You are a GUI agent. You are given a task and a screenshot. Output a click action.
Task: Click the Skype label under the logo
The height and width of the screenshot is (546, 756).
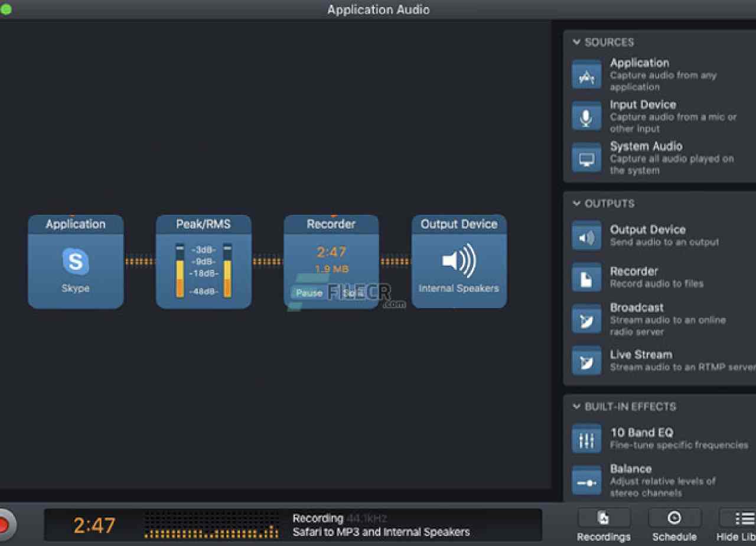[x=76, y=289]
